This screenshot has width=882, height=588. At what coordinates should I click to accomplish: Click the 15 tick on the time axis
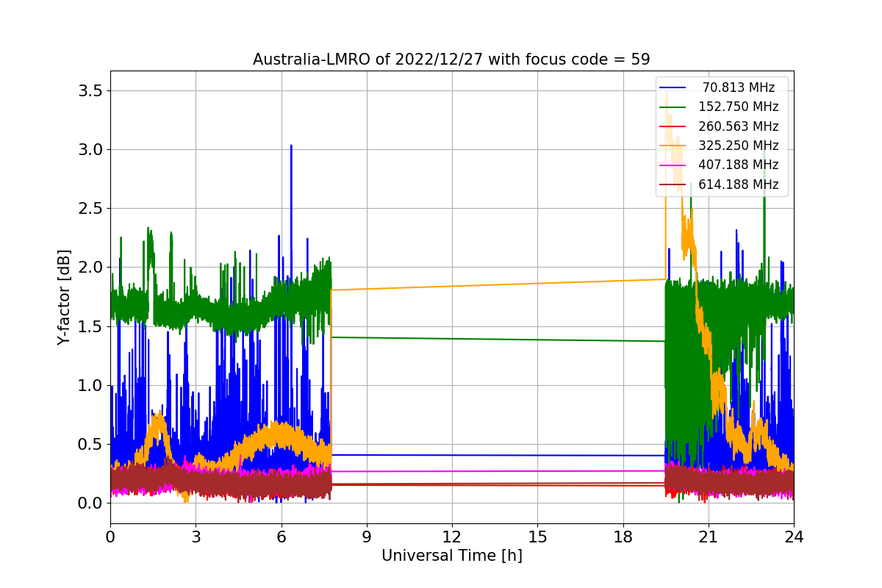[x=537, y=537]
